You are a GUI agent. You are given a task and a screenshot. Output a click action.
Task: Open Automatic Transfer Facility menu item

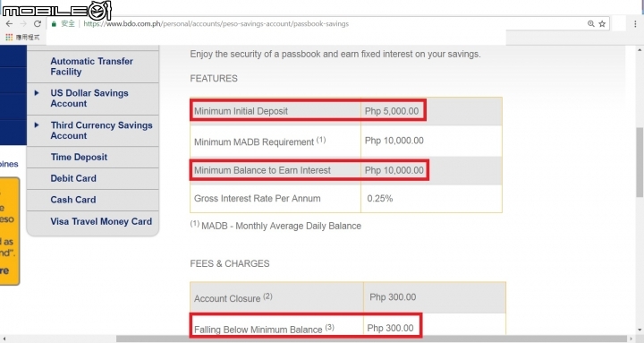pos(91,66)
